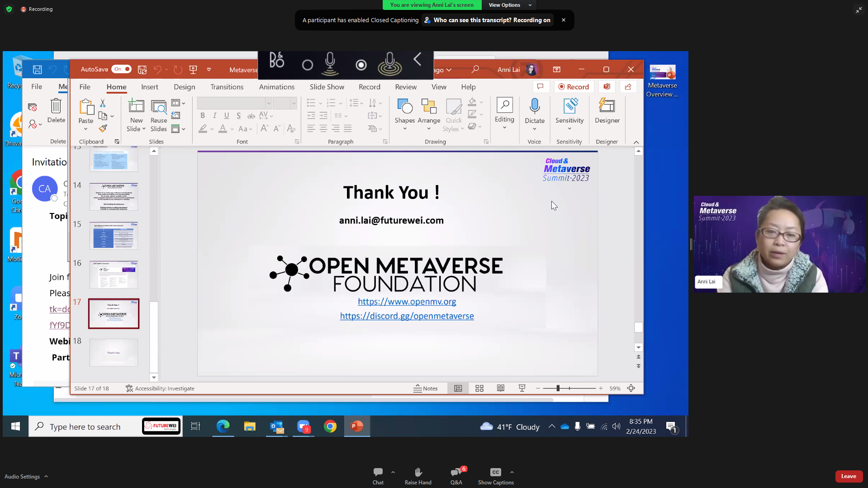Click the Record button in ribbon

click(x=574, y=86)
